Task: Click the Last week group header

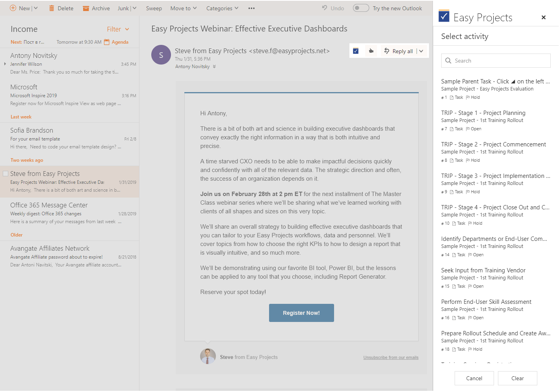Action: pyautogui.click(x=21, y=117)
